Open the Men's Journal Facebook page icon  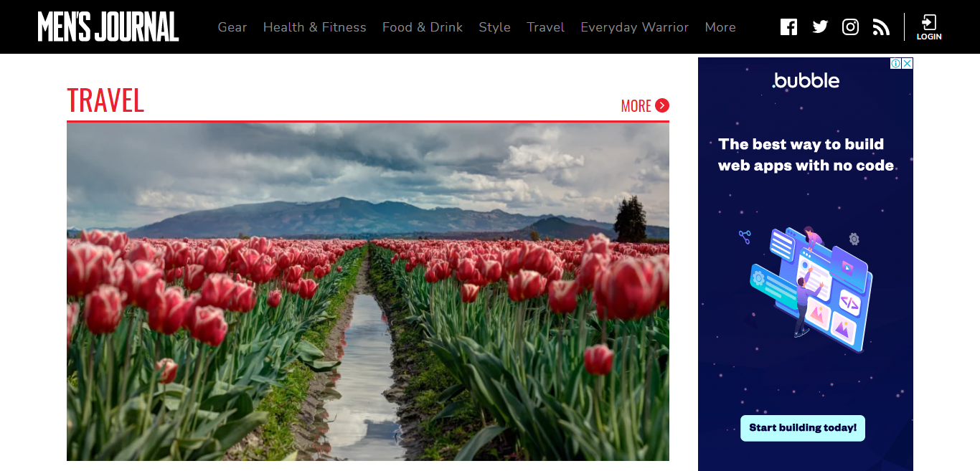[788, 27]
